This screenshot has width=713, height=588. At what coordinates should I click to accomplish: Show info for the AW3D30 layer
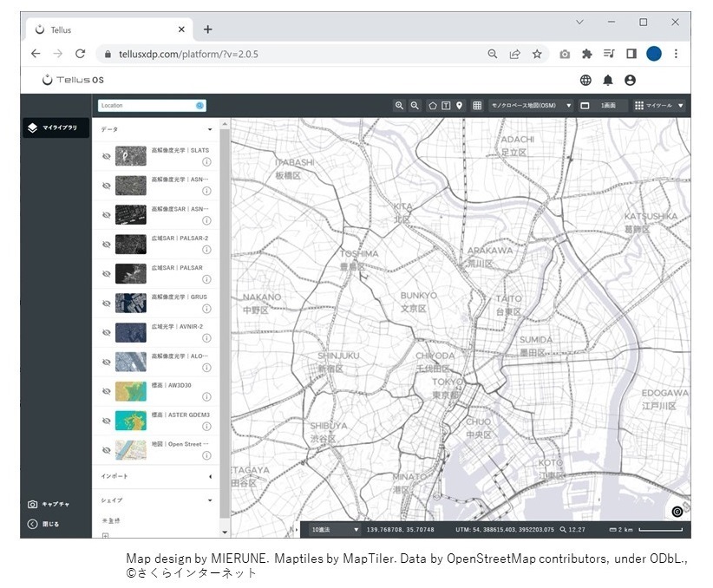point(206,397)
